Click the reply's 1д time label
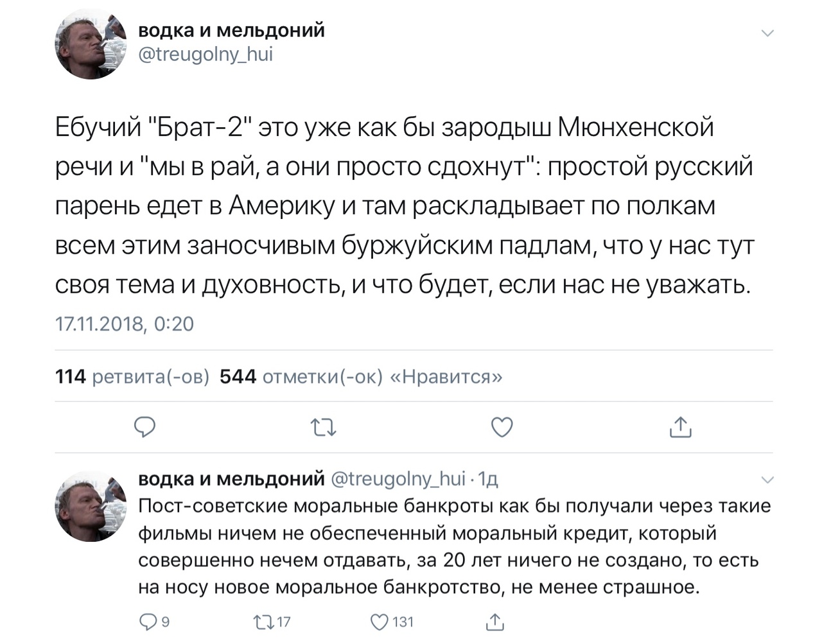The image size is (822, 644). [x=489, y=479]
